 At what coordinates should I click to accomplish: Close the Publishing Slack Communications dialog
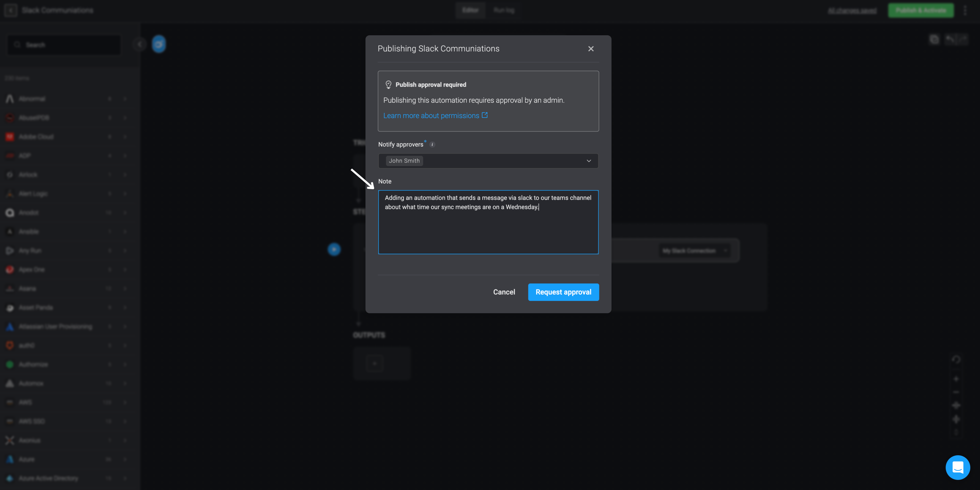[591, 49]
